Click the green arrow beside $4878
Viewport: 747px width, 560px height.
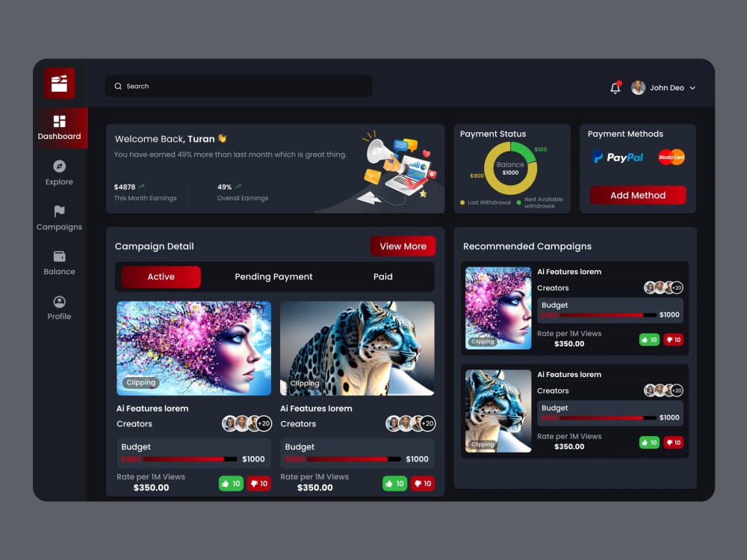click(x=141, y=187)
